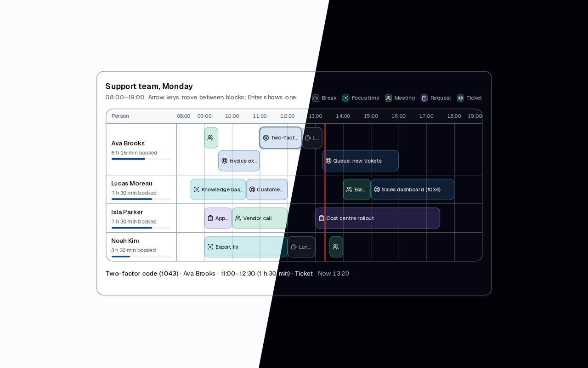The image size is (588, 368).
Task: Click the name Isla Parker
Action: click(127, 212)
